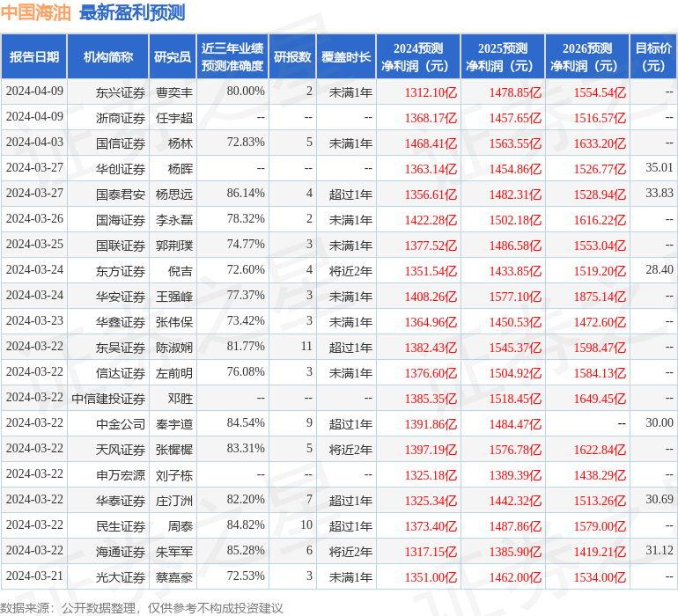Select the 机构简称 column header
This screenshot has width=678, height=616.
[108, 56]
